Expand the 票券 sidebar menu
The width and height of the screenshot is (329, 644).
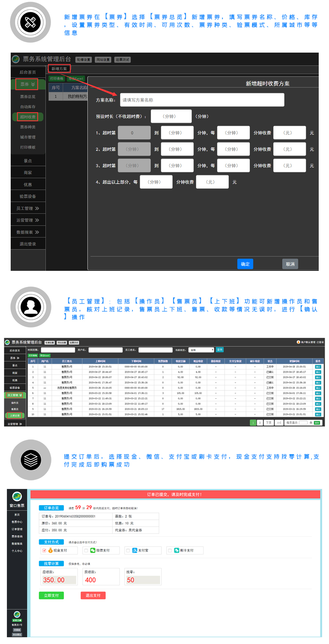coord(27,85)
